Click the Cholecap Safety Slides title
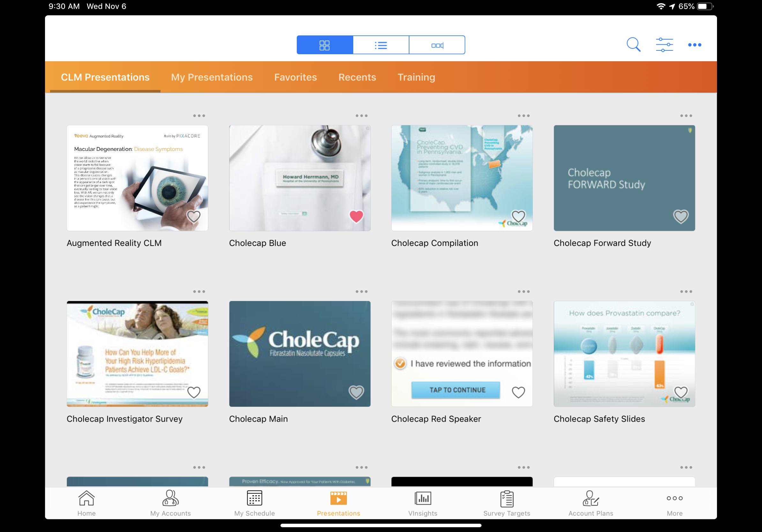The width and height of the screenshot is (762, 532). click(x=599, y=419)
